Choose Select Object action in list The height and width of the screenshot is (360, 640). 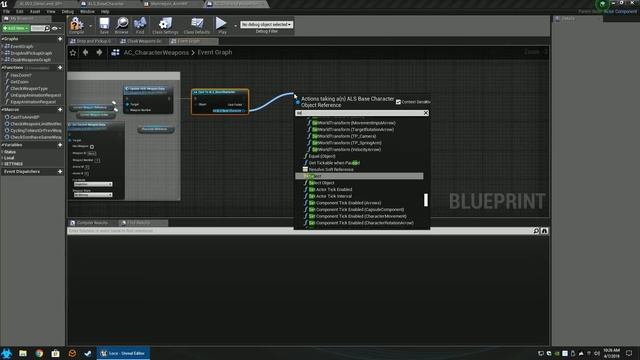click(x=322, y=183)
